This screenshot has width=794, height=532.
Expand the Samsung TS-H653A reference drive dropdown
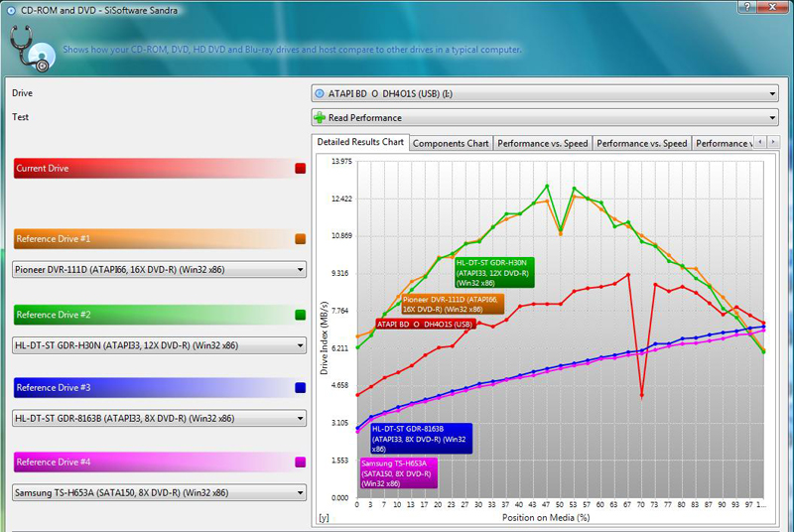159,492
